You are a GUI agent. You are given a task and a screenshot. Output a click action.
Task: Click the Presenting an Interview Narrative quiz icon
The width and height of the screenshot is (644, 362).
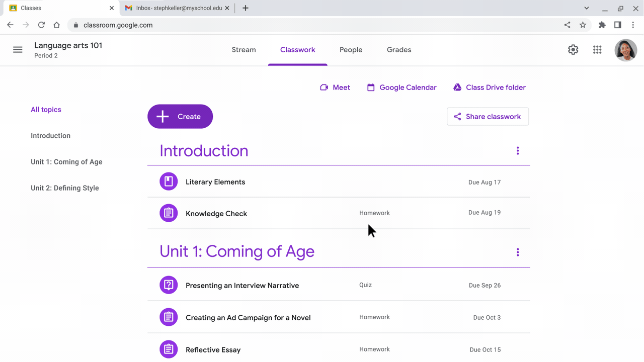point(169,285)
